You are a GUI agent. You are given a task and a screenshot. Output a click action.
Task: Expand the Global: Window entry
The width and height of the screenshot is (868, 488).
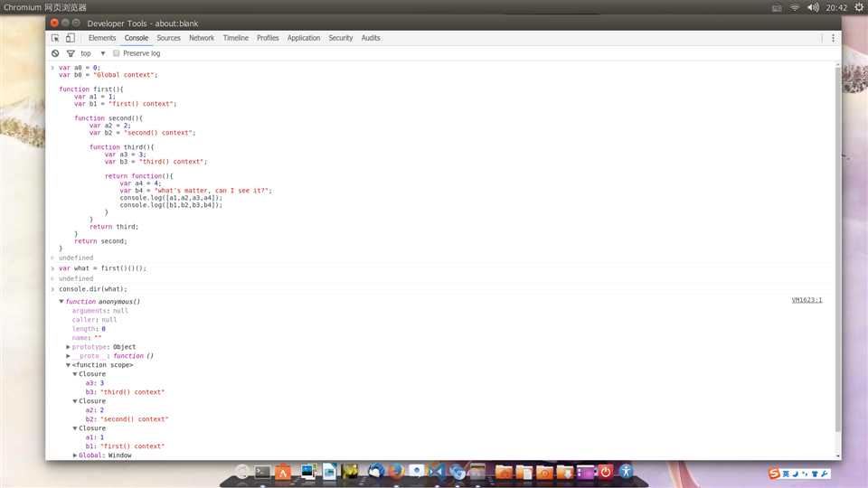coord(75,455)
